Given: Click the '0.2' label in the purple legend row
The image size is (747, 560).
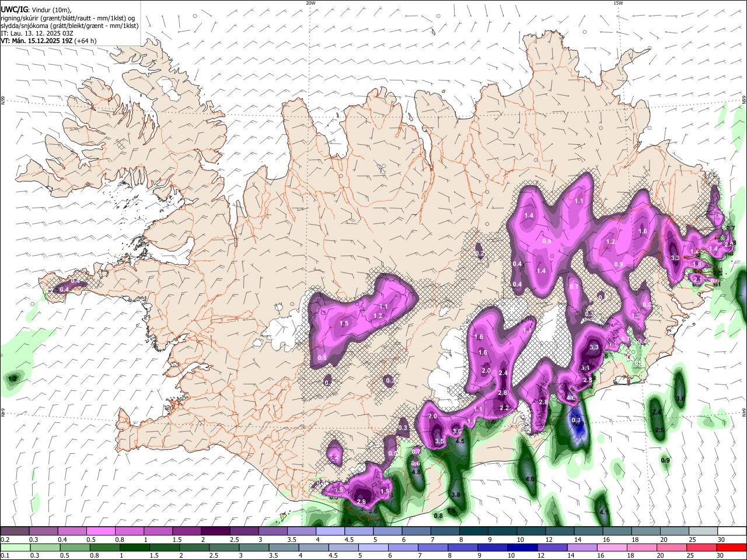Looking at the screenshot, I should pos(5,540).
